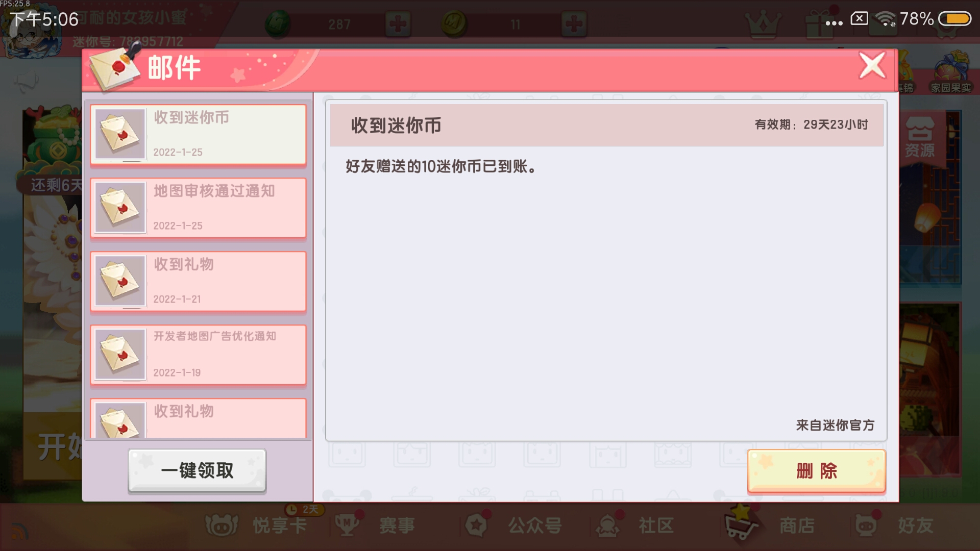Tap the red plus icon beside 11 coins
Image resolution: width=980 pixels, height=551 pixels.
click(574, 23)
